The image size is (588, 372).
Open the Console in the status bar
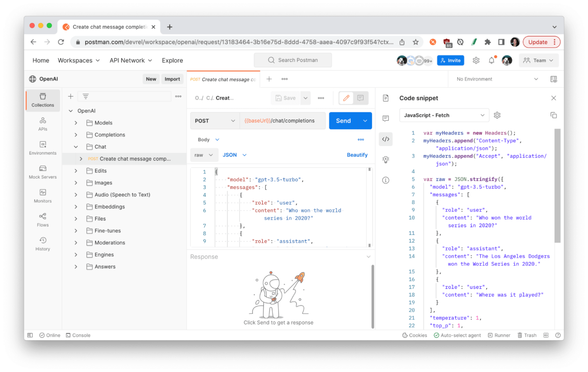[78, 335]
